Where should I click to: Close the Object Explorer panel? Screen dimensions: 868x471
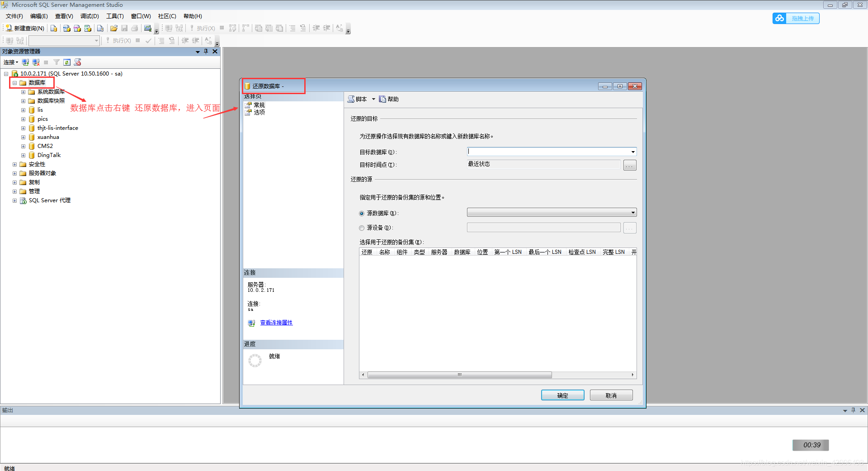point(215,51)
